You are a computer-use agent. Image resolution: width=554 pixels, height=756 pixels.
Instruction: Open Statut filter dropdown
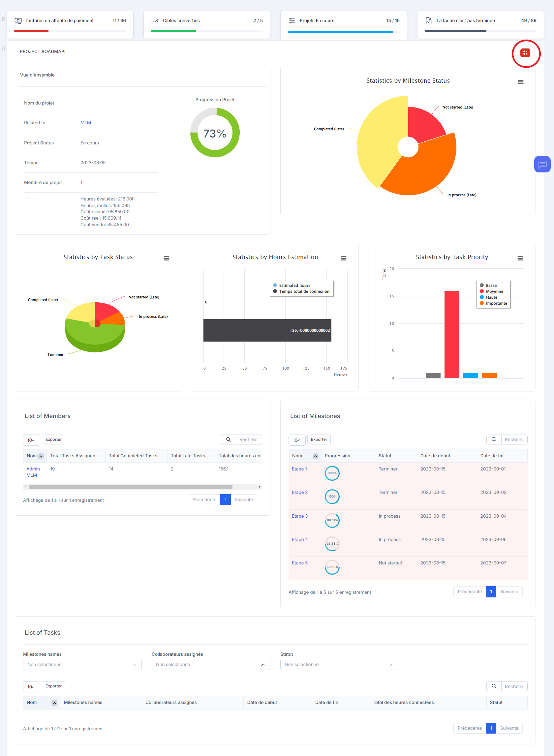tap(339, 664)
